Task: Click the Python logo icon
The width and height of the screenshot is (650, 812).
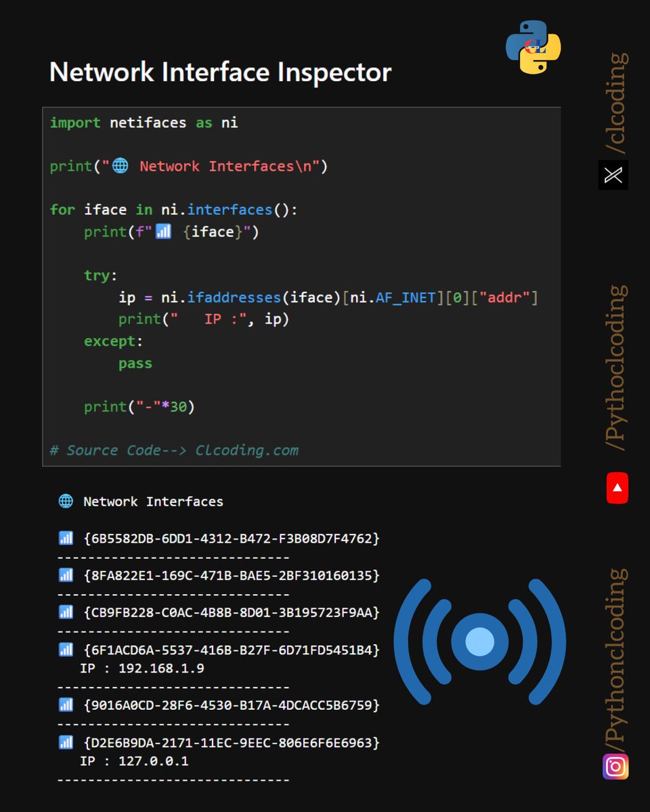Action: point(533,46)
